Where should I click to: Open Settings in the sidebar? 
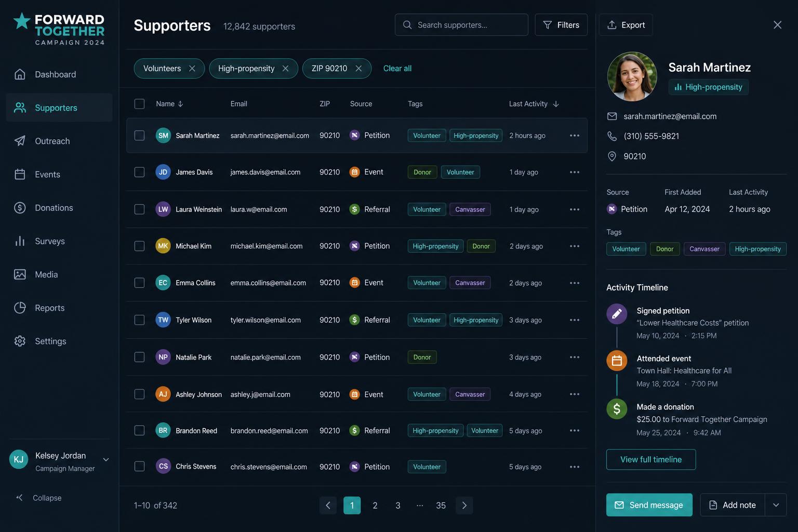pyautogui.click(x=59, y=341)
